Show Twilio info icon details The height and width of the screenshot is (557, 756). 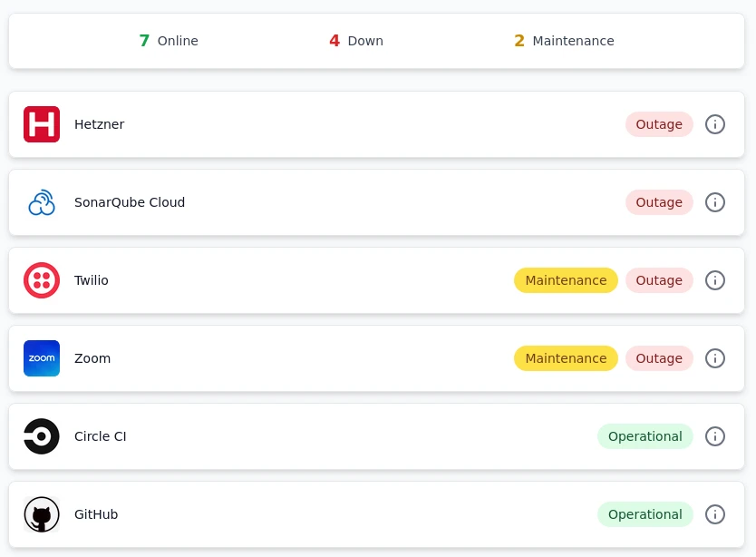tap(715, 280)
